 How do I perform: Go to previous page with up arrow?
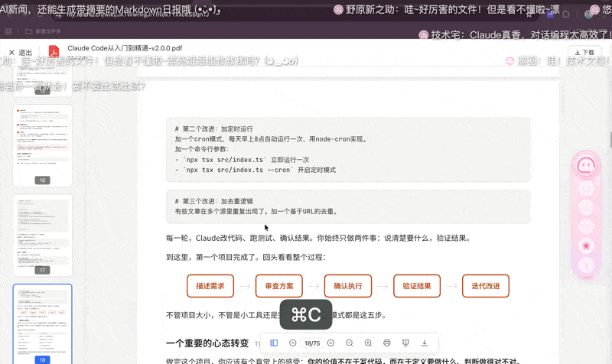(x=292, y=343)
